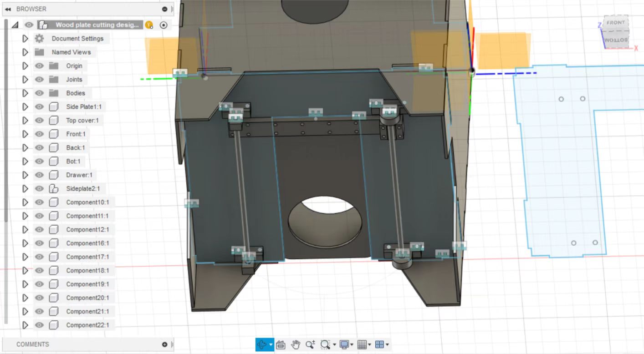644x354 pixels.
Task: Toggle visibility of the root component
Action: pos(29,25)
